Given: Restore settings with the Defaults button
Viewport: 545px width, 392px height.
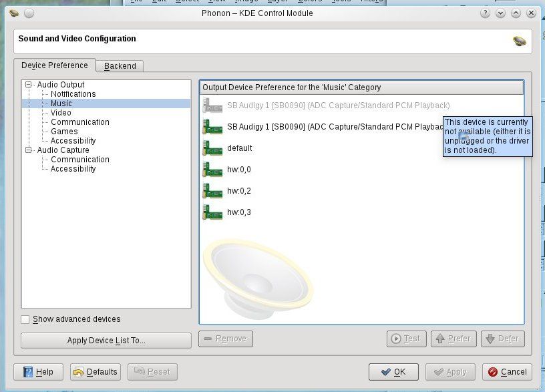Looking at the screenshot, I should [96, 372].
